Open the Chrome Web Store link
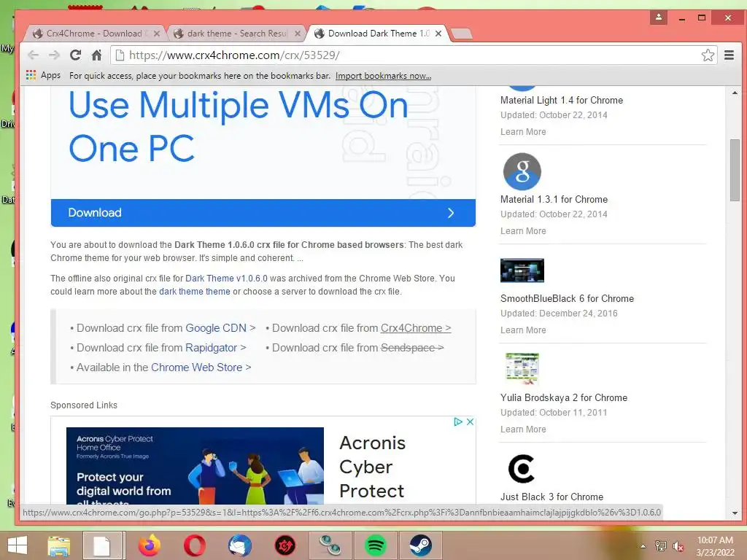This screenshot has width=747, height=560. click(197, 367)
